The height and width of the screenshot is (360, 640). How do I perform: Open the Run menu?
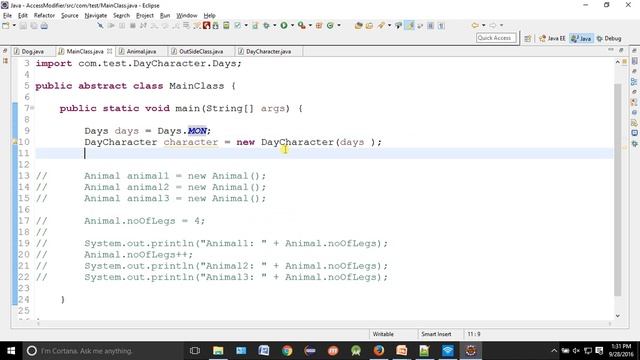[165, 16]
